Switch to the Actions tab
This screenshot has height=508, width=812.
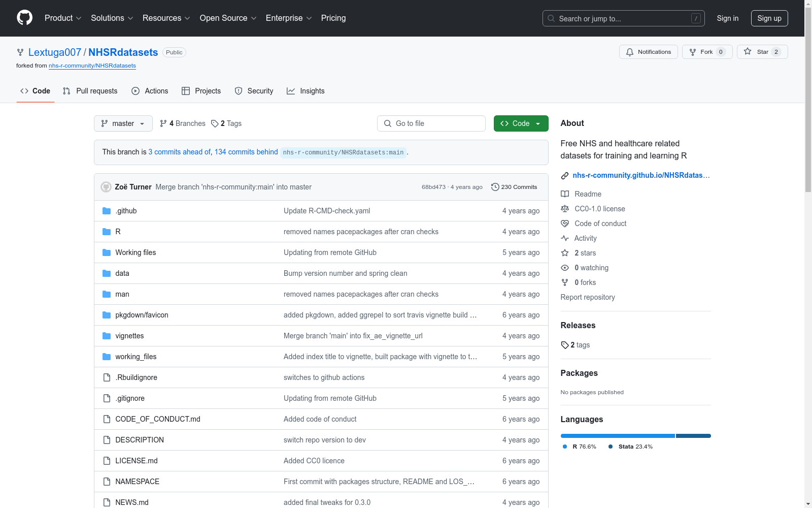(x=150, y=91)
